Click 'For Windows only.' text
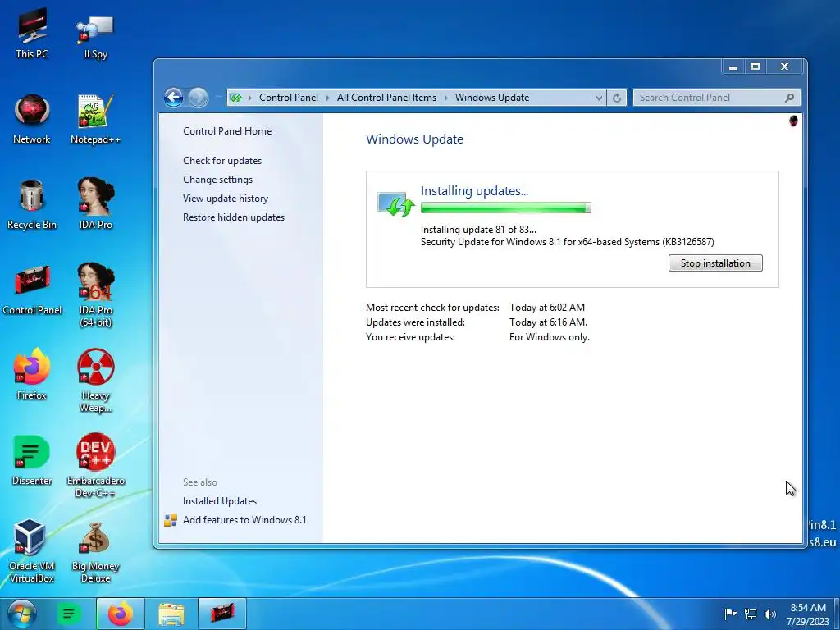Viewport: 840px width, 630px height. click(549, 337)
